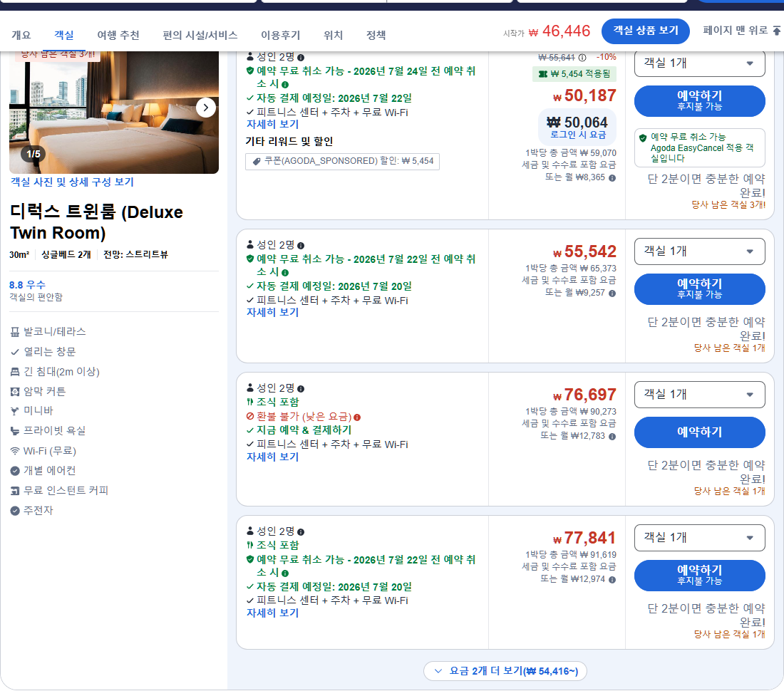This screenshot has height=691, width=784.
Task: Click info icon after 성인 2명 in ₩77,841 offer
Action: (x=301, y=531)
